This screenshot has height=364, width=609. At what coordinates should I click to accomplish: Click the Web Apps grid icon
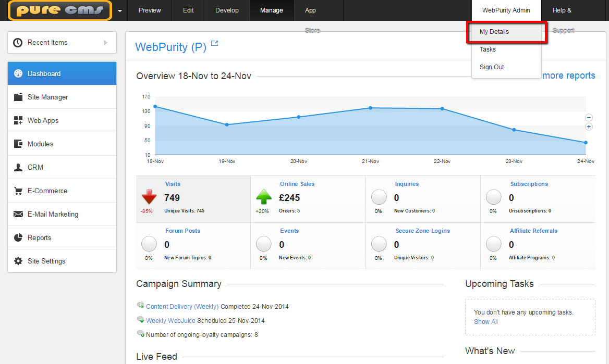(x=18, y=120)
